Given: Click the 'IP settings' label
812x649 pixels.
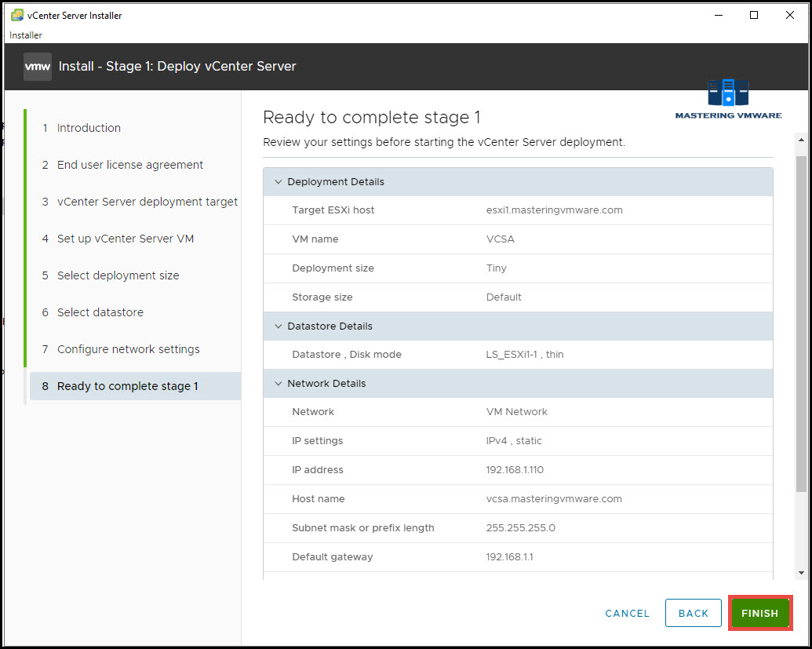Looking at the screenshot, I should pos(318,441).
